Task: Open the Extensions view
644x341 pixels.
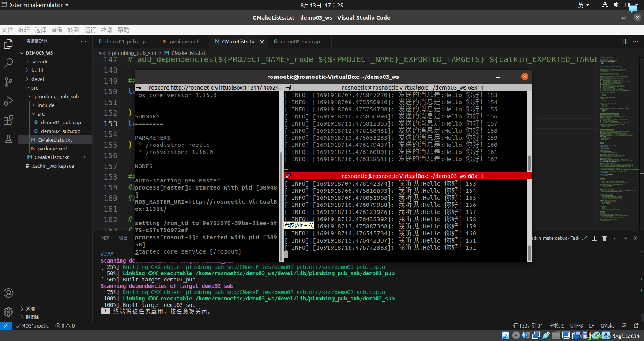Action: (x=8, y=120)
